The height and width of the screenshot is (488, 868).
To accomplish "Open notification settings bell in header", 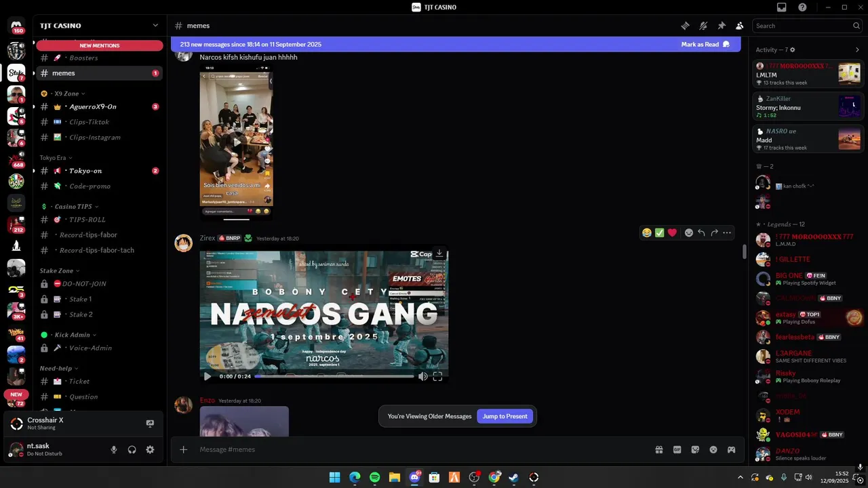I will click(703, 26).
